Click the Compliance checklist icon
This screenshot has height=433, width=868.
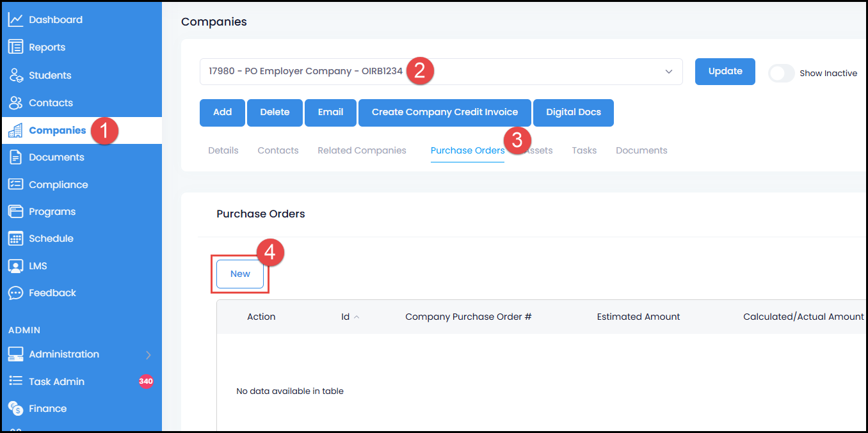coord(15,185)
